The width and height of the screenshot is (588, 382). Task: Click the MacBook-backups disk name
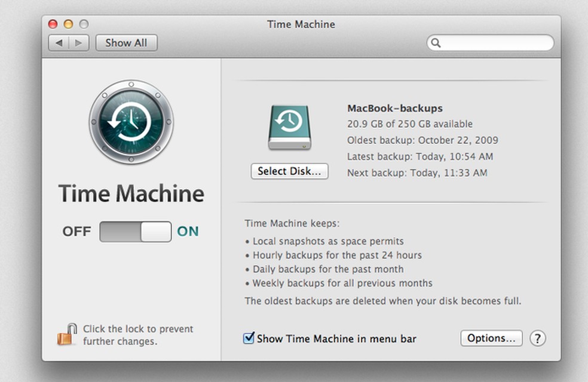point(394,108)
